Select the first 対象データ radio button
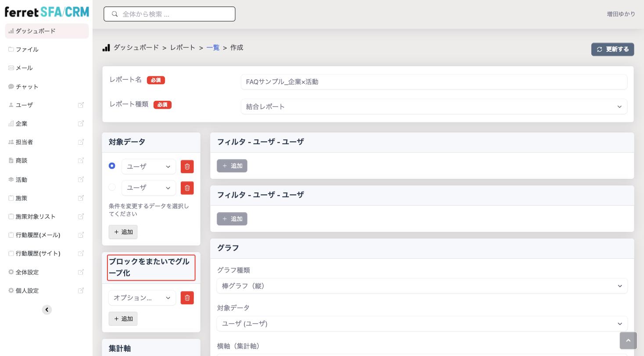This screenshot has height=356, width=644. coord(112,166)
